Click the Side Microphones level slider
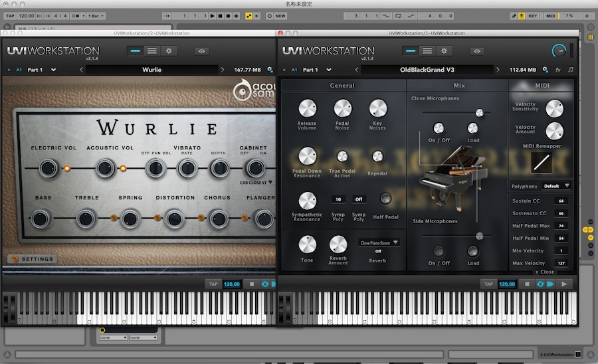The height and width of the screenshot is (364, 598). point(456,236)
